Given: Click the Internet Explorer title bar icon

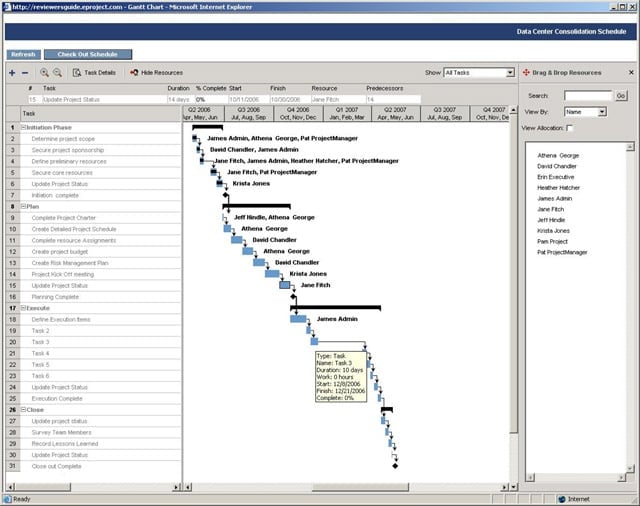Looking at the screenshot, I should [x=7, y=7].
